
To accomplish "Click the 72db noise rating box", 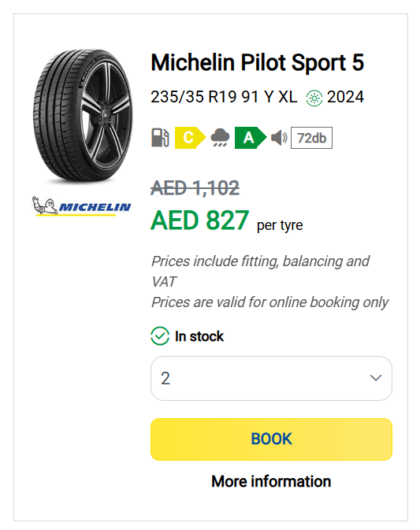I will [311, 138].
